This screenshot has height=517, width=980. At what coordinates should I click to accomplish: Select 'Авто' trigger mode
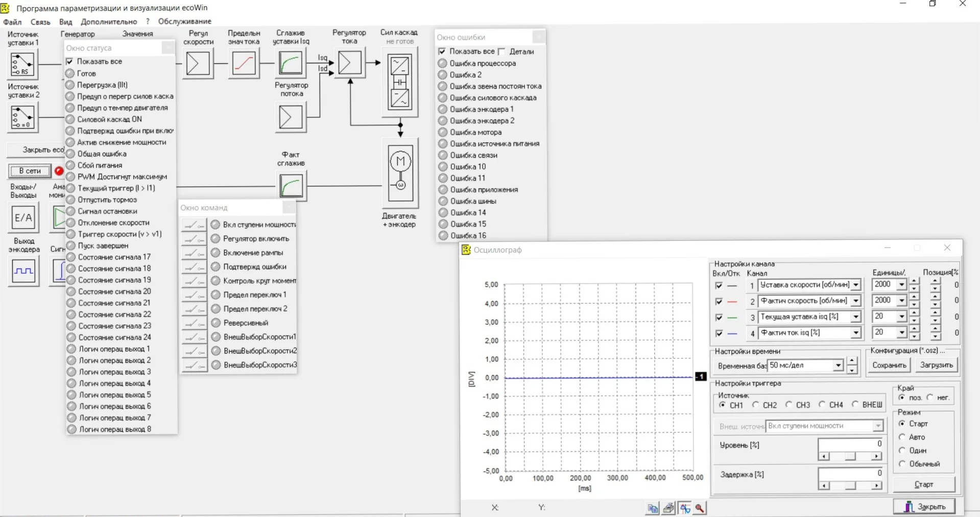(x=902, y=437)
